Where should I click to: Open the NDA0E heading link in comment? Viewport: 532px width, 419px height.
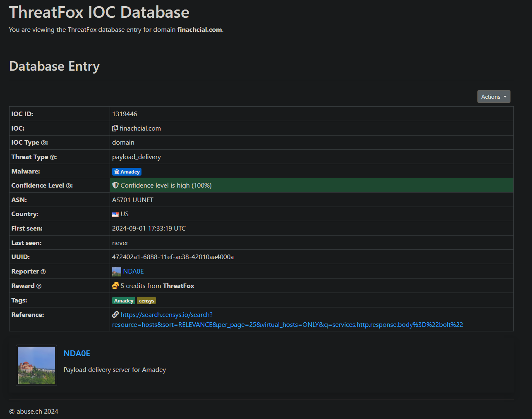77,353
